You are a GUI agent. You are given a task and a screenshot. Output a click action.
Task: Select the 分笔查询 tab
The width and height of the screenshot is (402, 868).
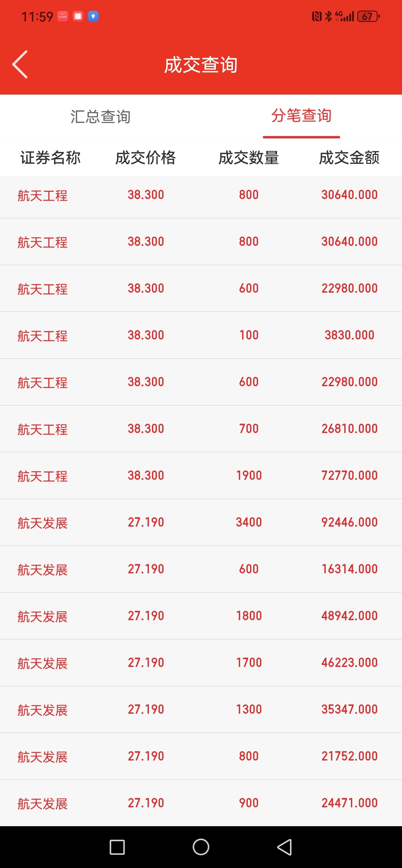[301, 116]
